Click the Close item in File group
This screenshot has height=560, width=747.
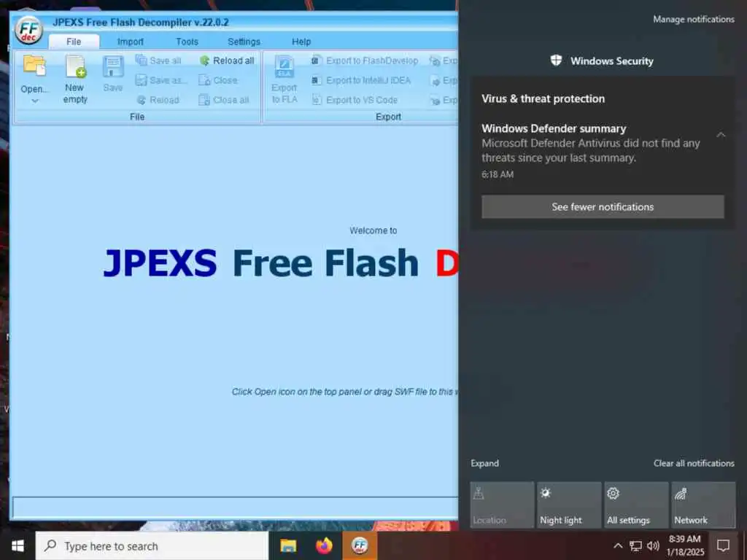[217, 80]
